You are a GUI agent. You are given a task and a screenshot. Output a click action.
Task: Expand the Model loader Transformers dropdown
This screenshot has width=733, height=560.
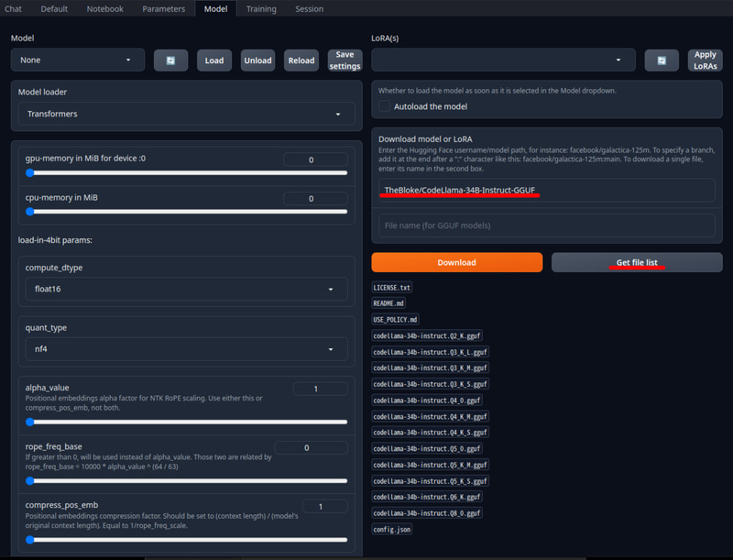187,114
